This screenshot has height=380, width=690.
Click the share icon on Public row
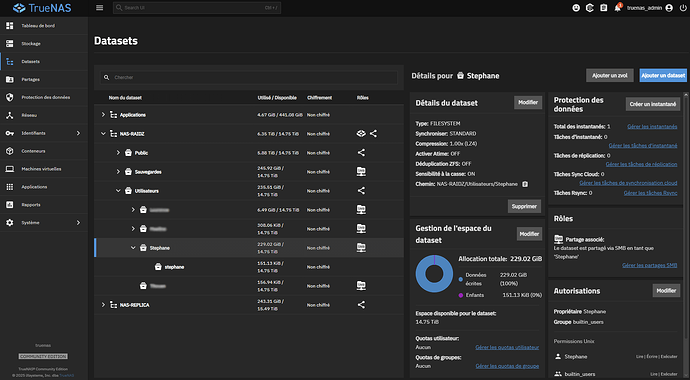361,153
